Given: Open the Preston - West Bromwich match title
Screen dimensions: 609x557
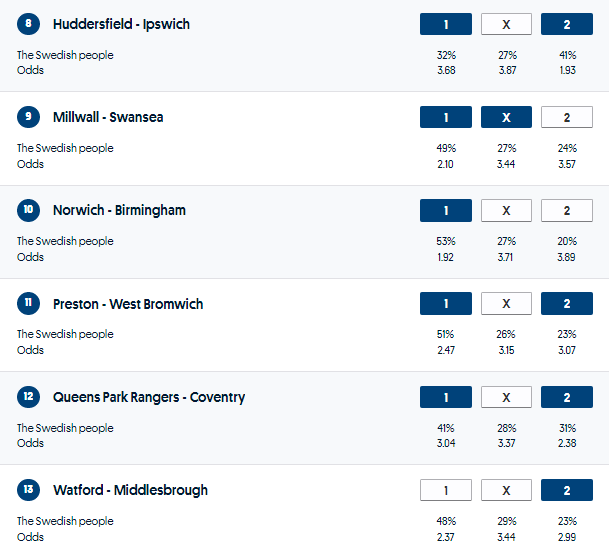Looking at the screenshot, I should pos(128,304).
